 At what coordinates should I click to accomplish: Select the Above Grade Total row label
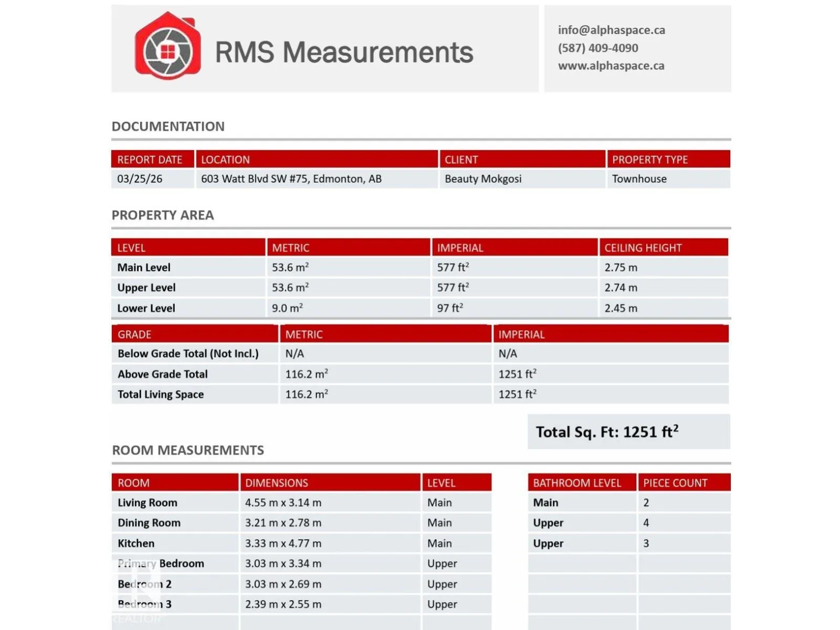(163, 374)
